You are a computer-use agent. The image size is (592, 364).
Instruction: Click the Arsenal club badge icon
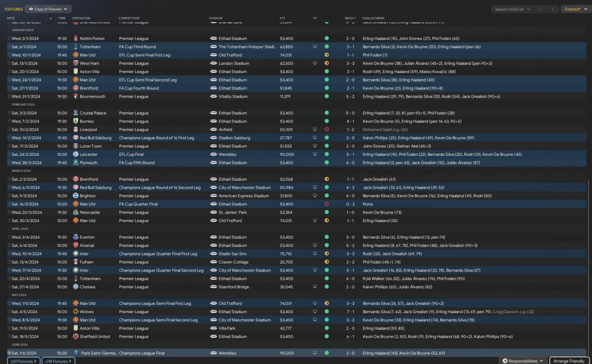[75, 246]
